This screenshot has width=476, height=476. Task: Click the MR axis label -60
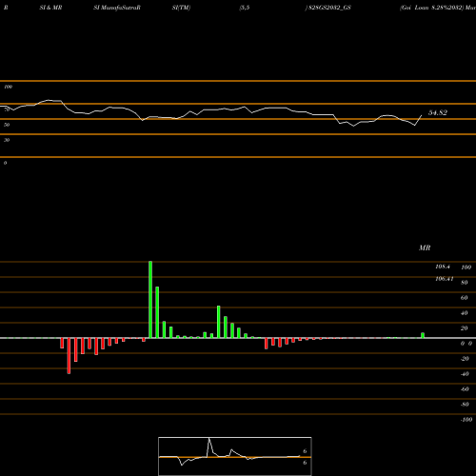pyautogui.click(x=465, y=389)
